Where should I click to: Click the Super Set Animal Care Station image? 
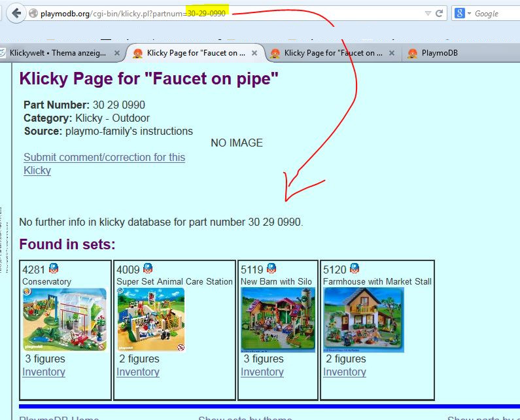pyautogui.click(x=150, y=319)
